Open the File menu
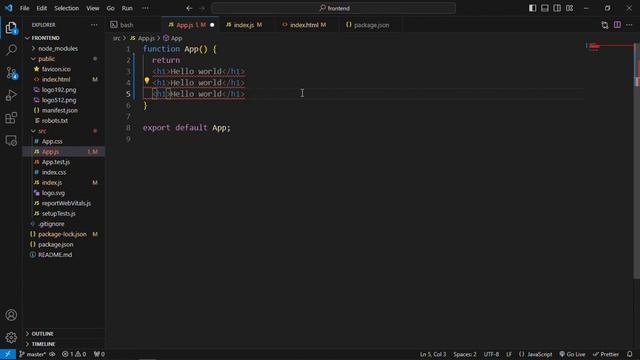This screenshot has width=640, height=360. pyautogui.click(x=24, y=8)
